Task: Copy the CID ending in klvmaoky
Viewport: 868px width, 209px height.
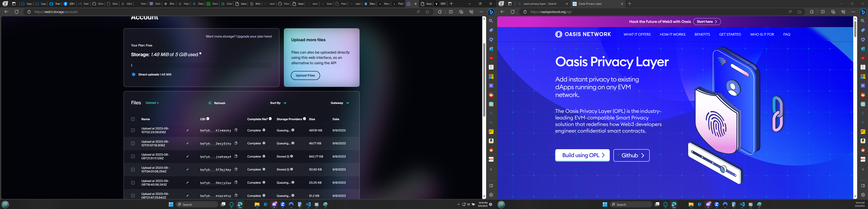Action: (236, 130)
